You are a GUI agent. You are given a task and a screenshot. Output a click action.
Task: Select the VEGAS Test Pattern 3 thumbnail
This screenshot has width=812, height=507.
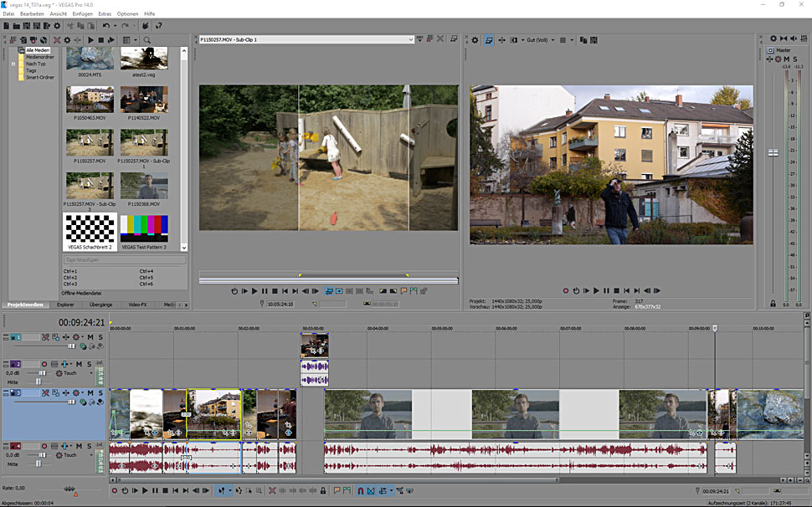coord(144,228)
